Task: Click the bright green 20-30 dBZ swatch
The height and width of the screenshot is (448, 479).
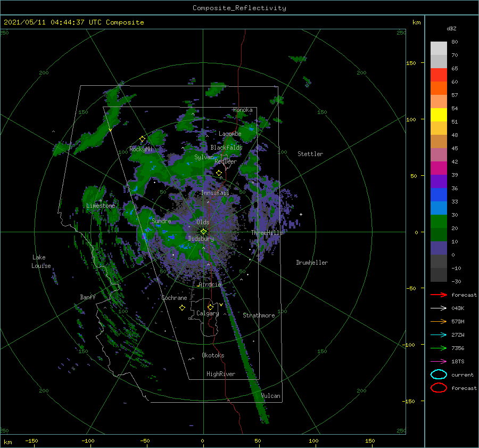Action: pyautogui.click(x=439, y=222)
